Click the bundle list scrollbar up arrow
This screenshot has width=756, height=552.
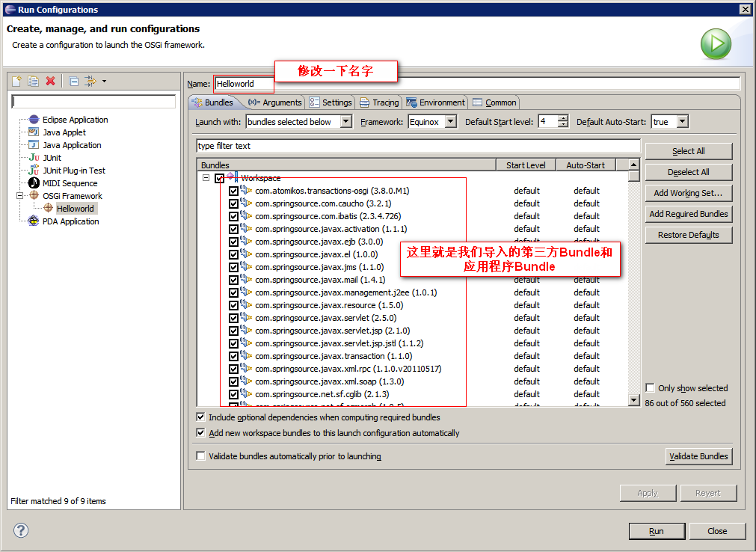coord(634,165)
